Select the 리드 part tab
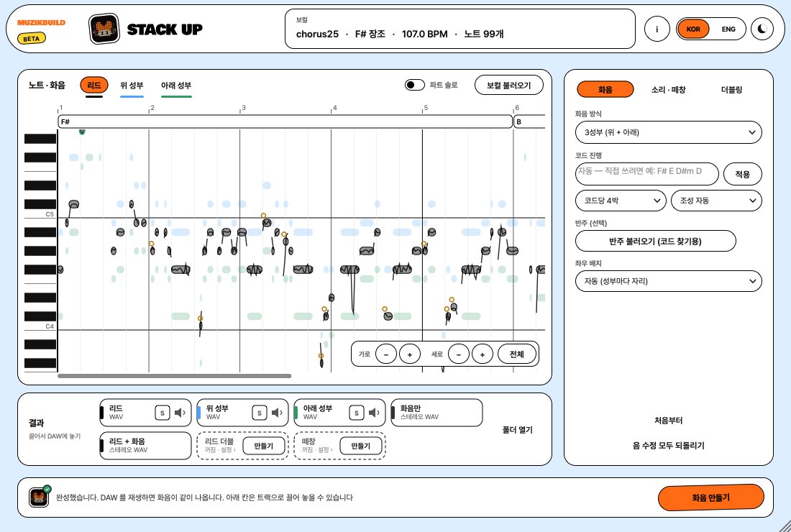This screenshot has width=791, height=532. [93, 86]
